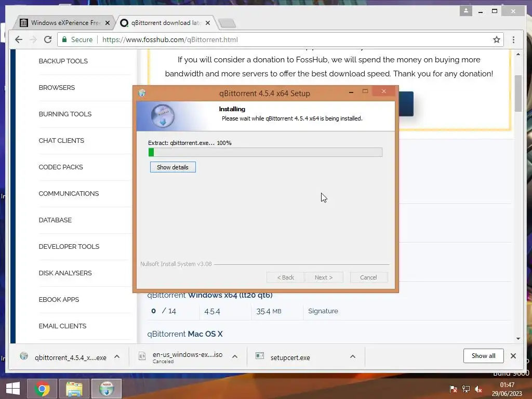Image resolution: width=532 pixels, height=399 pixels.
Task: Click Cancel in qBittorrent Setup
Action: [x=368, y=277]
